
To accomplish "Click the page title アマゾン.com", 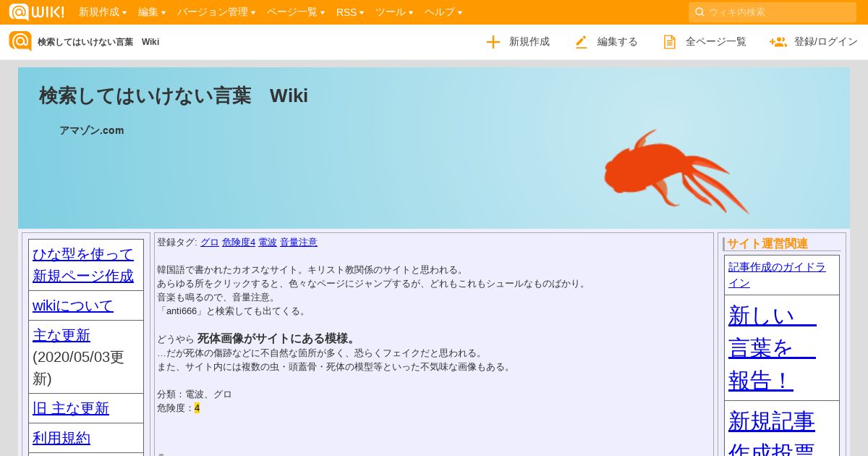I will click(92, 130).
